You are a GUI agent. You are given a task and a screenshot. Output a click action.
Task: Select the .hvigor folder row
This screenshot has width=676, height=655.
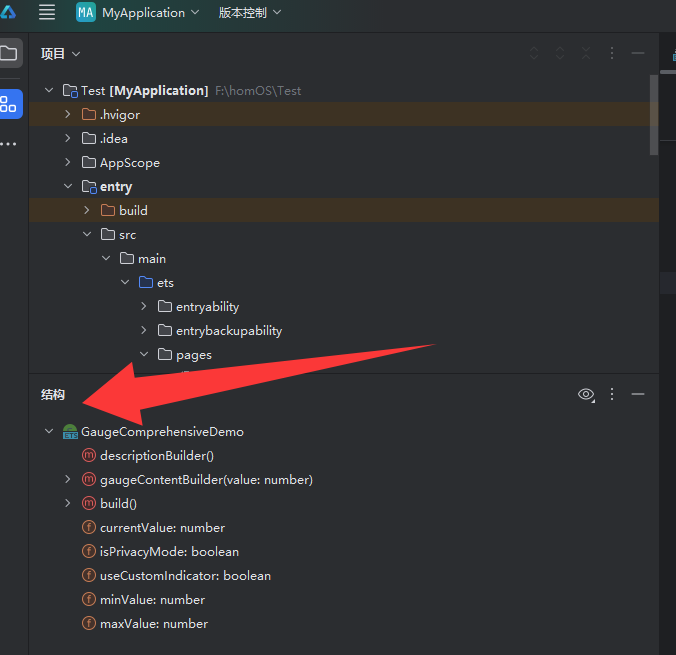pyautogui.click(x=344, y=114)
